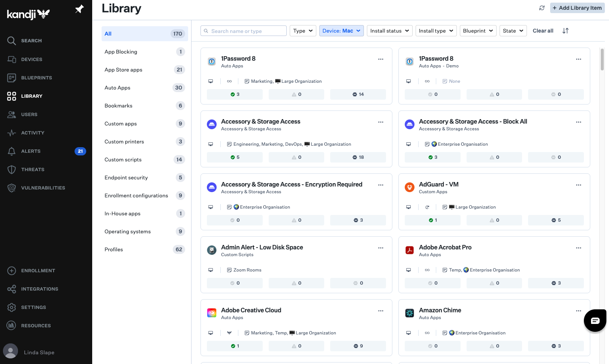Select the All category with 170 items
Screen dimensions: 609x364
pos(145,34)
